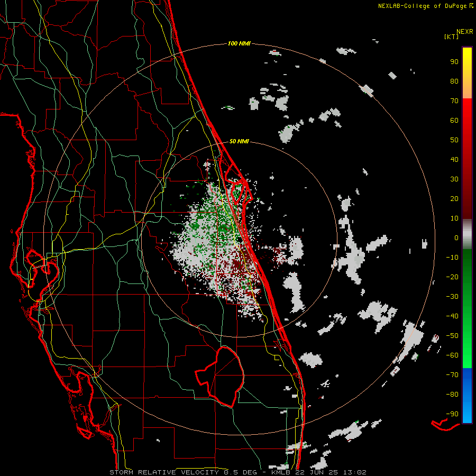
Task: Click the STORM RELATIVE VELOCITY caption text
Action: 164,472
